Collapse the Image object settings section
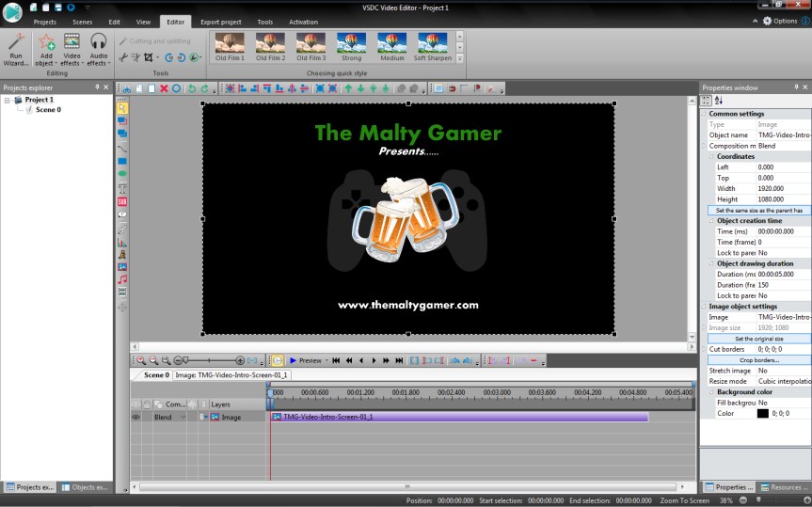The width and height of the screenshot is (812, 507). pos(704,306)
